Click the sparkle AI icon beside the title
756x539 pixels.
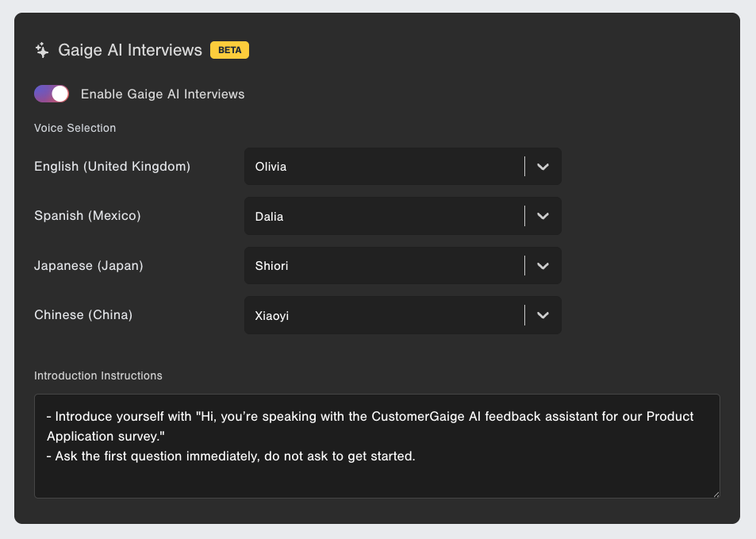(42, 50)
